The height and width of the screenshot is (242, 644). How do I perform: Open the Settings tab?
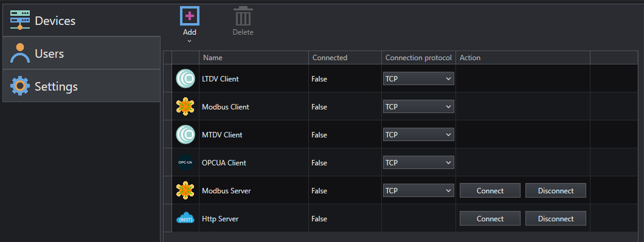[x=81, y=86]
